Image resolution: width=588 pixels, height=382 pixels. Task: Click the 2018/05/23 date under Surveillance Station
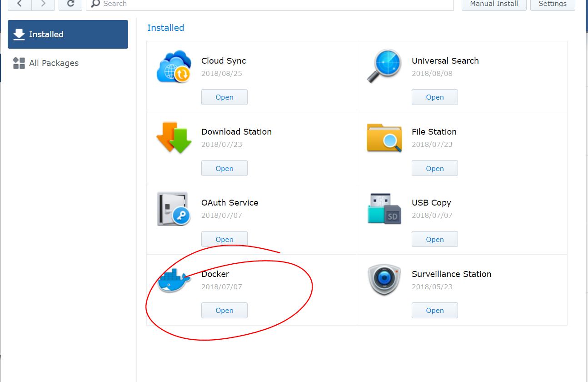coord(432,286)
